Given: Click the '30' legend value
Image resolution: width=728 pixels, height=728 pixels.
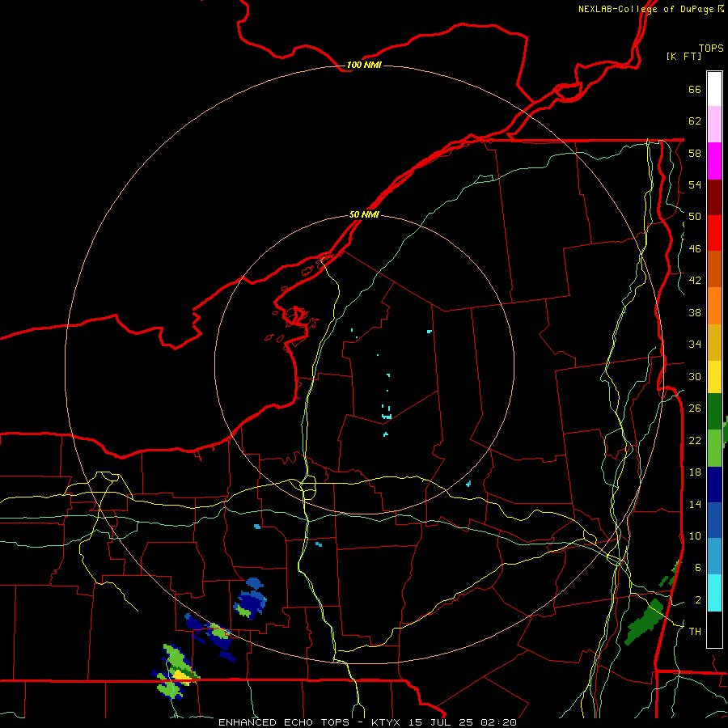Looking at the screenshot, I should [695, 376].
